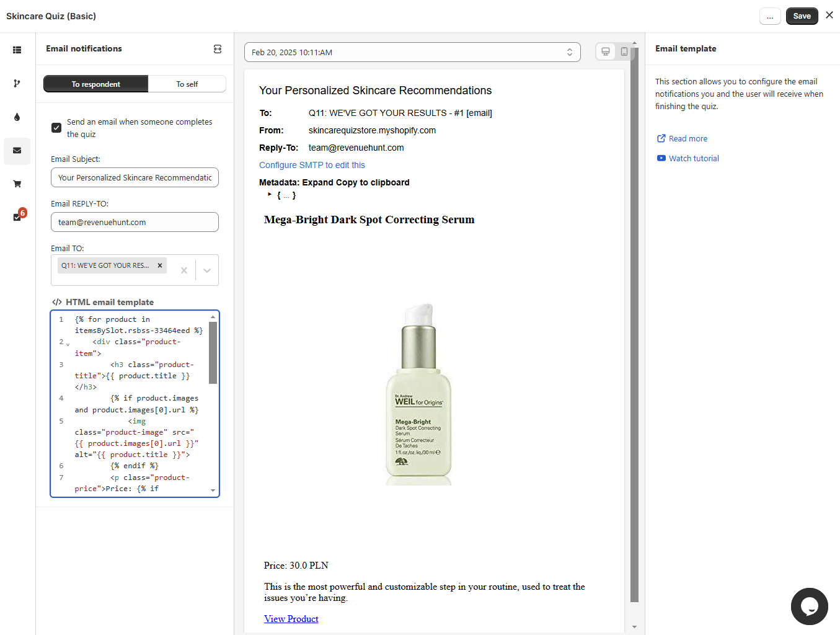Switch to the To self tab
Viewport: 840px width, 635px height.
pyautogui.click(x=187, y=84)
